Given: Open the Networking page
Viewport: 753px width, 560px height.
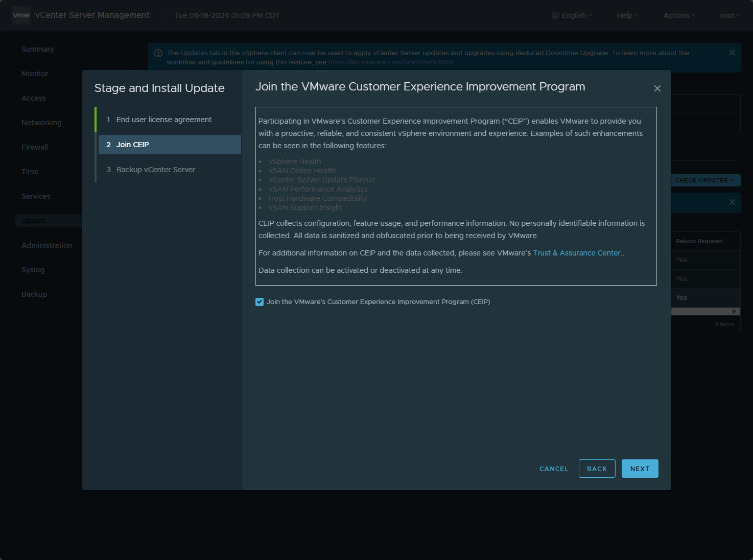Looking at the screenshot, I should click(x=41, y=123).
